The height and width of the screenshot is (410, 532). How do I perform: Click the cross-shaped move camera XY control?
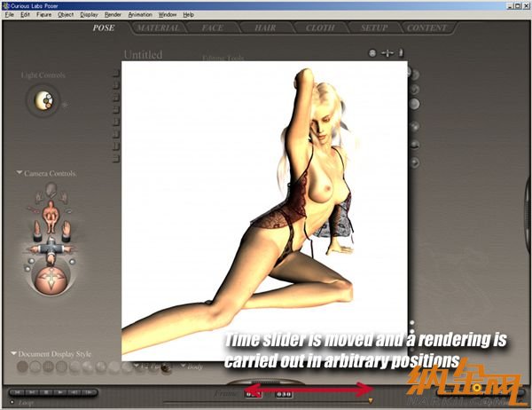(x=51, y=248)
